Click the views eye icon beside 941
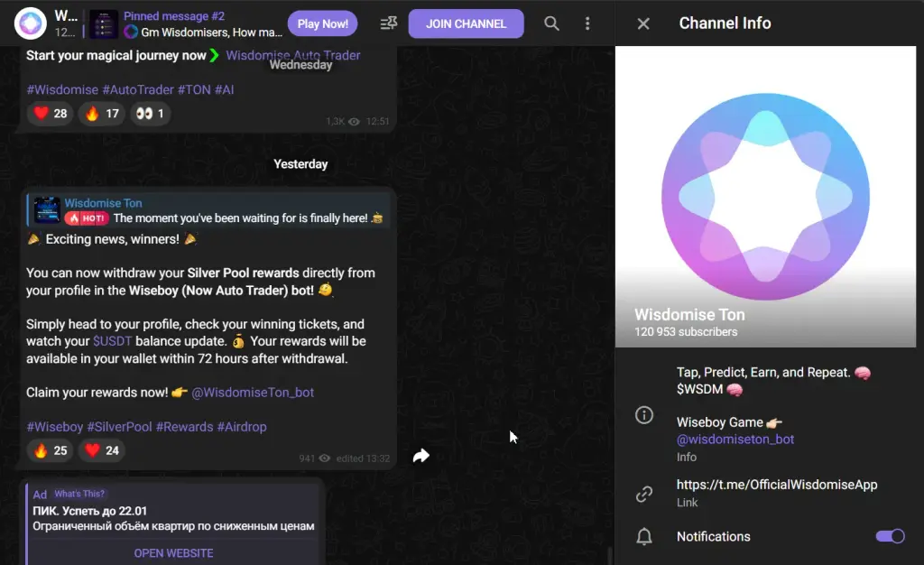 pyautogui.click(x=325, y=458)
